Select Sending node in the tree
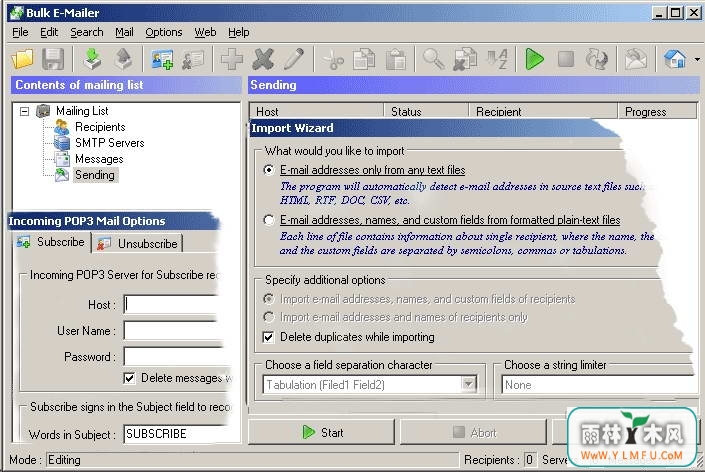The width and height of the screenshot is (705, 472). [94, 175]
